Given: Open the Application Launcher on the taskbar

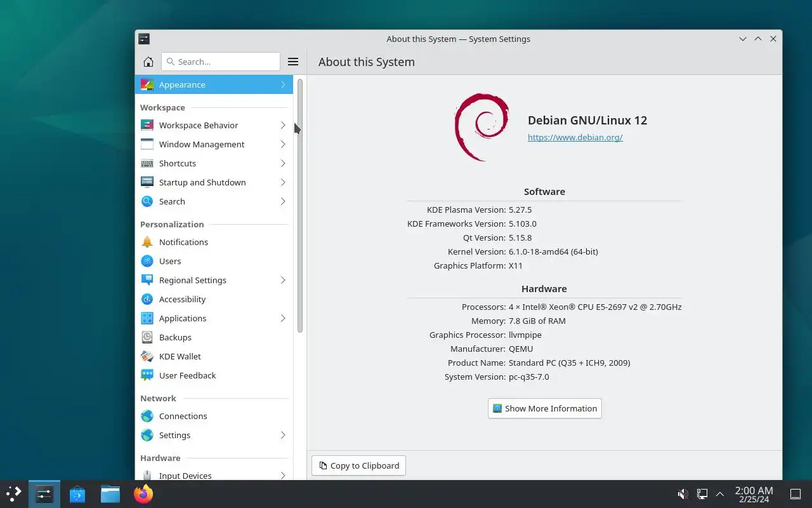Looking at the screenshot, I should (x=14, y=494).
